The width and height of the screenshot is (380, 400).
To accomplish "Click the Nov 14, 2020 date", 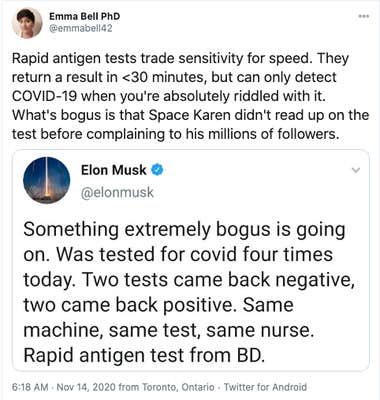I will pyautogui.click(x=87, y=387).
